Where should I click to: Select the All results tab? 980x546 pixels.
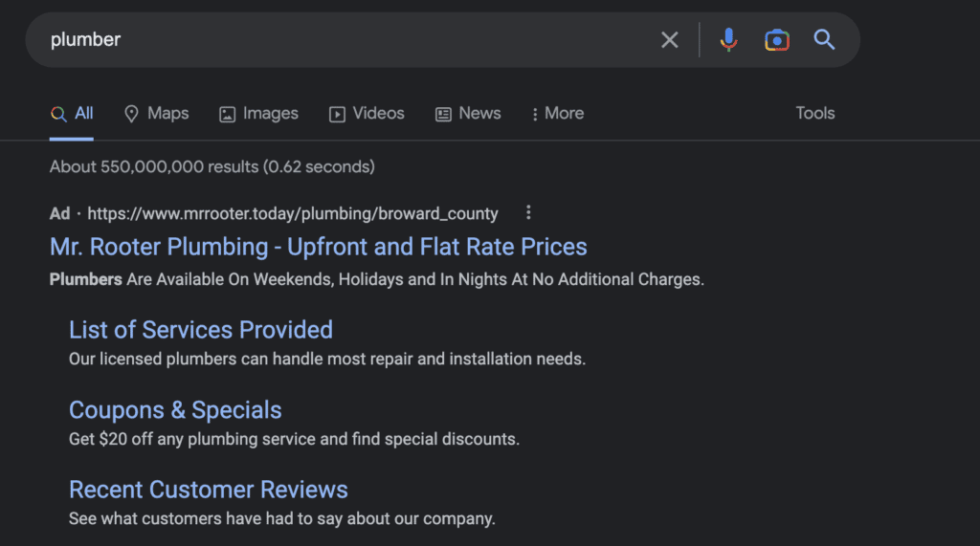71,113
